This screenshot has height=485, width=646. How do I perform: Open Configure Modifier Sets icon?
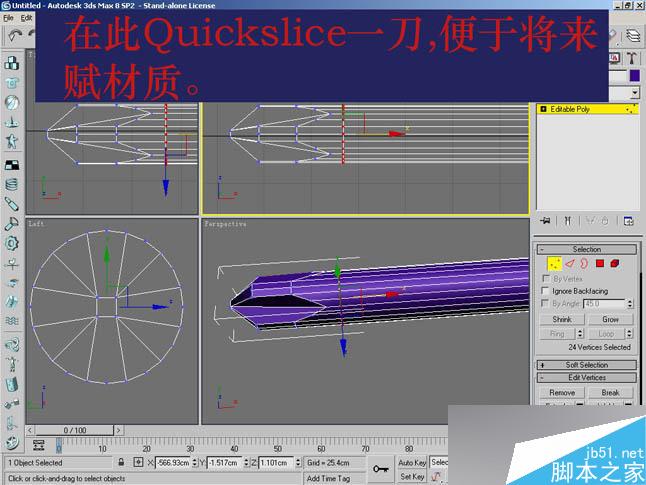click(629, 221)
